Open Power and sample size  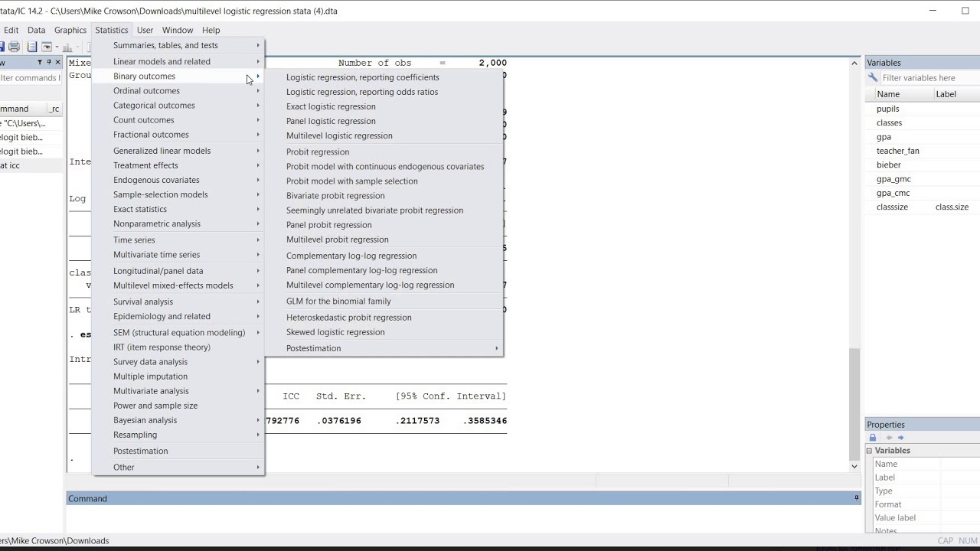click(x=178, y=406)
